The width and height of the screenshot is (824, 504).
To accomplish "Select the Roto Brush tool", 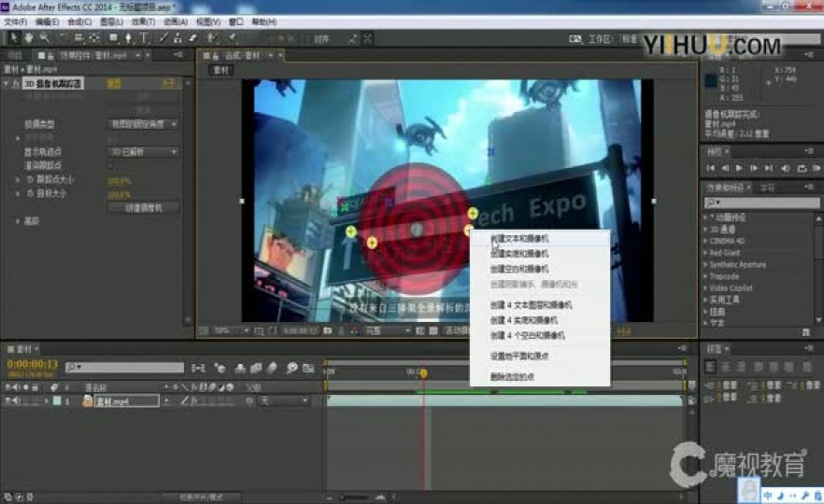I will tap(212, 37).
